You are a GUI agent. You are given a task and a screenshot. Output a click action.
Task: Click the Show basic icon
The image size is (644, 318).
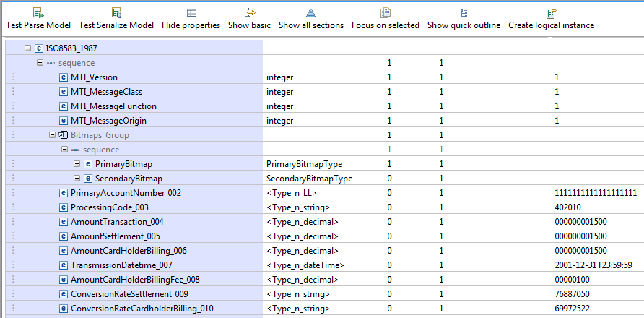pos(250,13)
